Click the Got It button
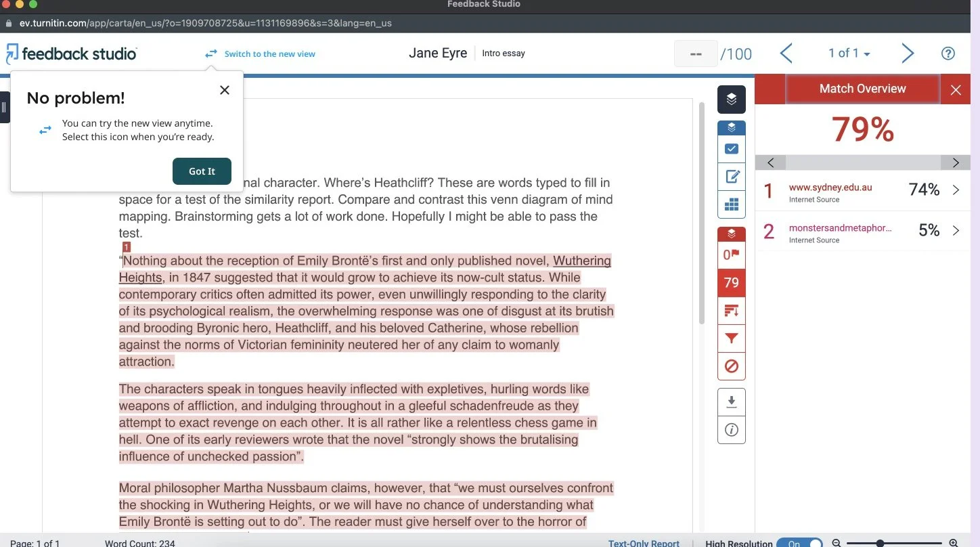 pos(202,171)
